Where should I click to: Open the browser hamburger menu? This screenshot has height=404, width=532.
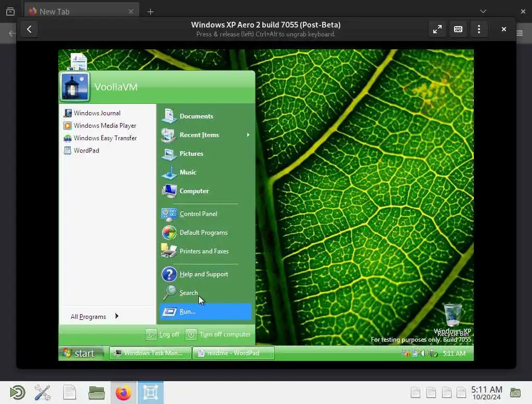[x=520, y=33]
